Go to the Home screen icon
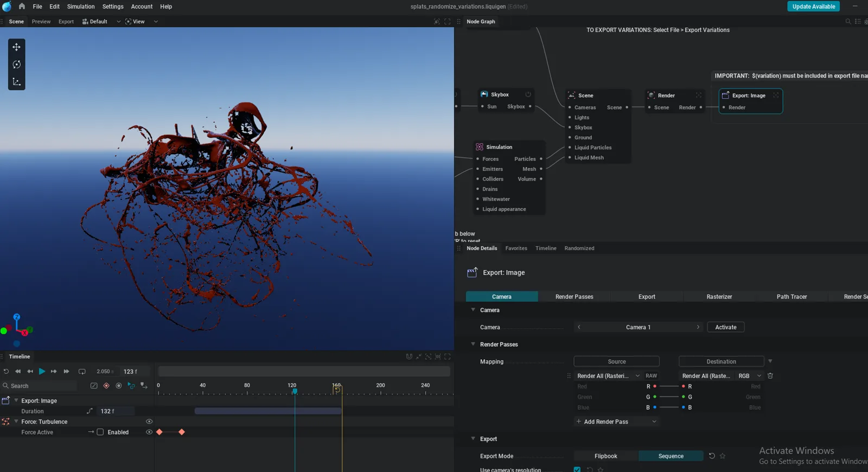Screen dimensions: 868x472 pyautogui.click(x=22, y=7)
